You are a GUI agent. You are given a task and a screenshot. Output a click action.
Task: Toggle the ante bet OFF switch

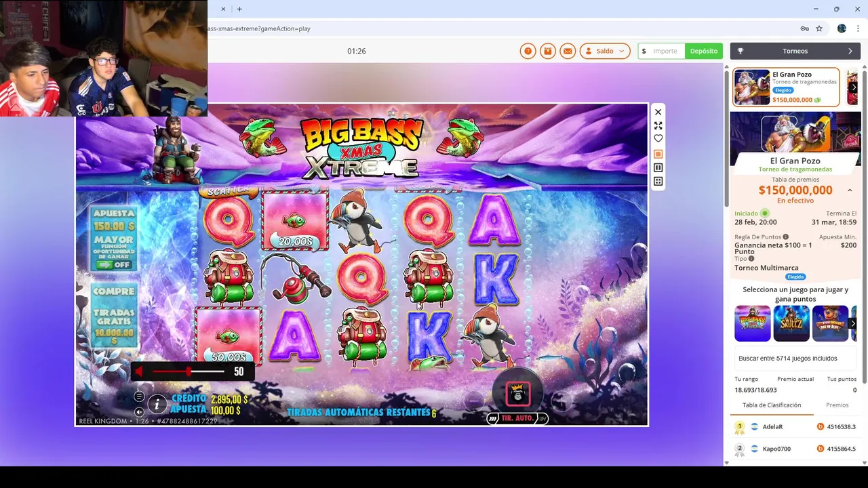[x=113, y=265]
